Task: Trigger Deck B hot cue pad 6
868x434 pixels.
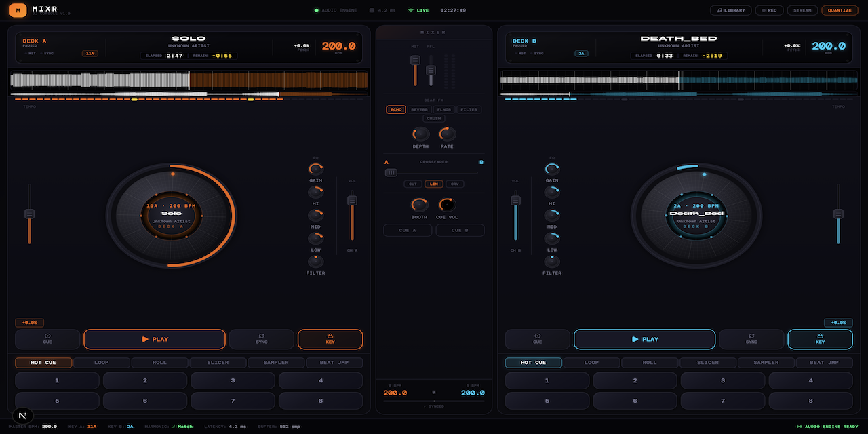Action: tap(635, 401)
